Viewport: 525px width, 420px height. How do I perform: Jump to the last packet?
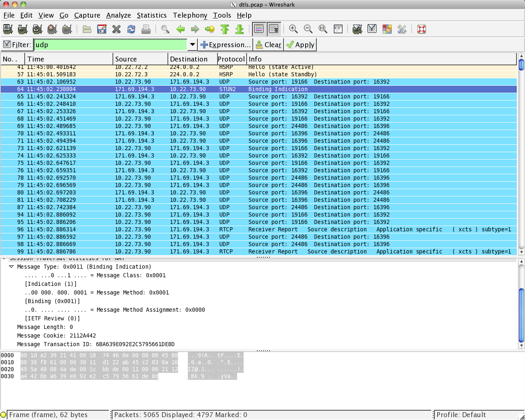pos(240,29)
